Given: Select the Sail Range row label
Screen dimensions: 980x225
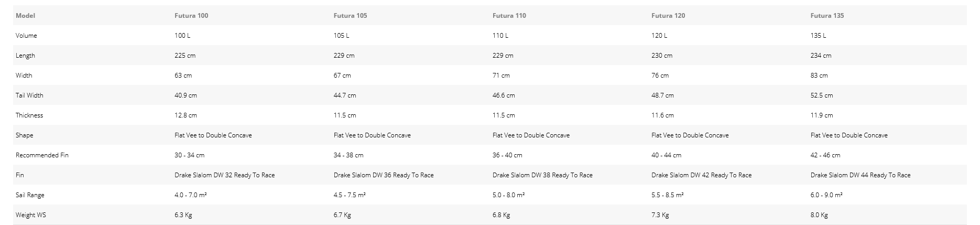Looking at the screenshot, I should click(30, 195).
